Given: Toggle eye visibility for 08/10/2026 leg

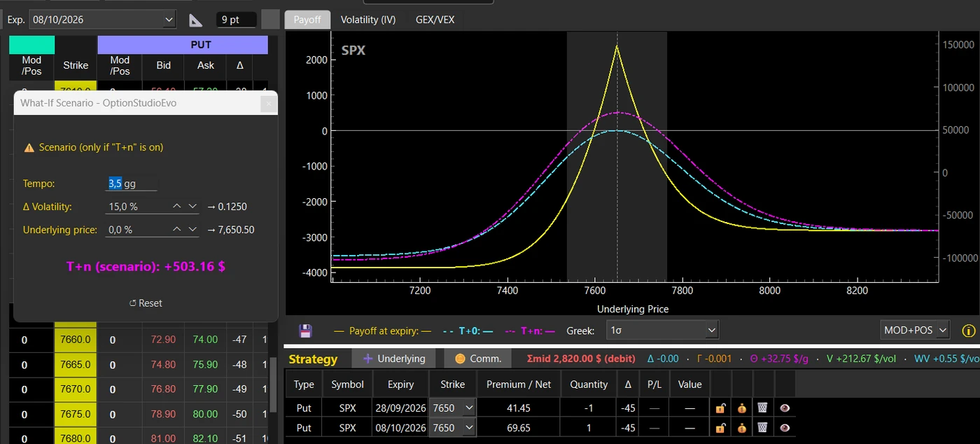Looking at the screenshot, I should pyautogui.click(x=785, y=427).
